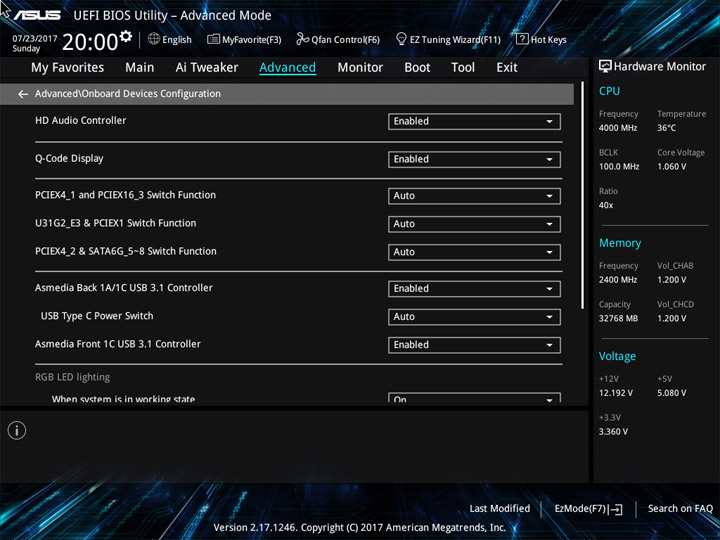Click the 07/23/2017 date
The image size is (720, 540).
[34, 39]
